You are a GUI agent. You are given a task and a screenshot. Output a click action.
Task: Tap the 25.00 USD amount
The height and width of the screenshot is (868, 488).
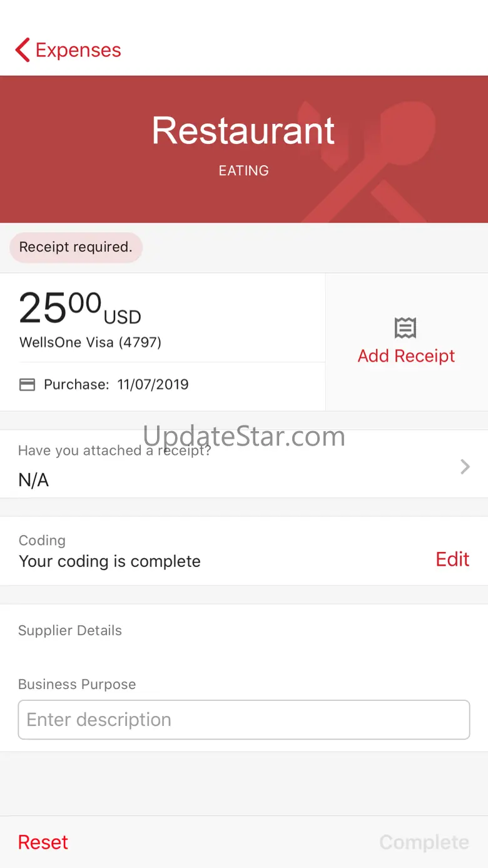click(x=80, y=309)
